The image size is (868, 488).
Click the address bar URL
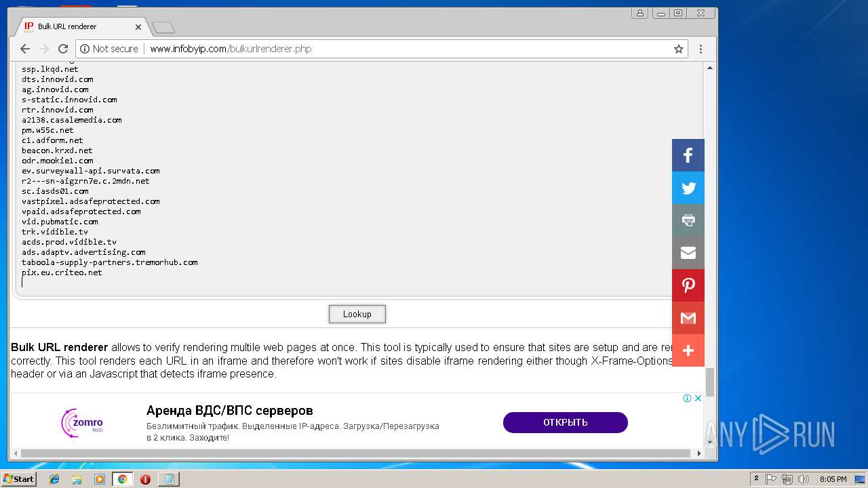click(231, 49)
